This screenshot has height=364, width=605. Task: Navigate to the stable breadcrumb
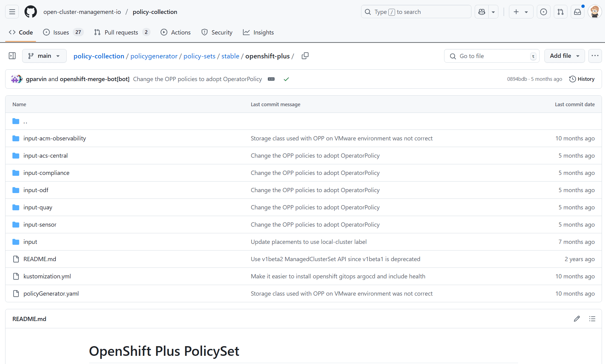pos(230,56)
